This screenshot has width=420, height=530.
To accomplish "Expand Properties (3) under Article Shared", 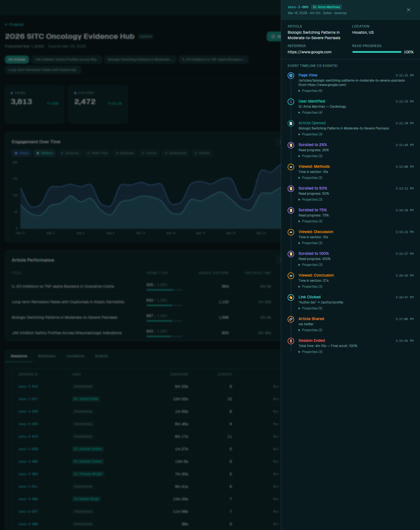I will point(312,330).
